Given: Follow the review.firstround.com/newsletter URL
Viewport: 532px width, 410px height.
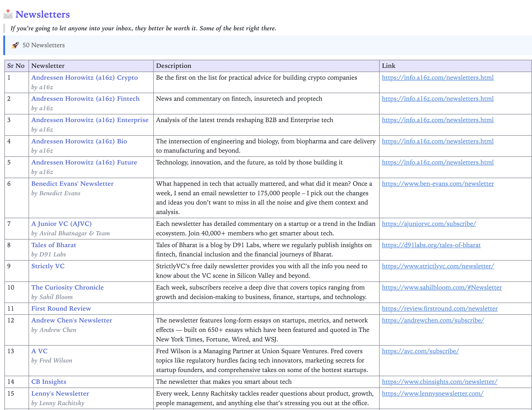Looking at the screenshot, I should [440, 309].
